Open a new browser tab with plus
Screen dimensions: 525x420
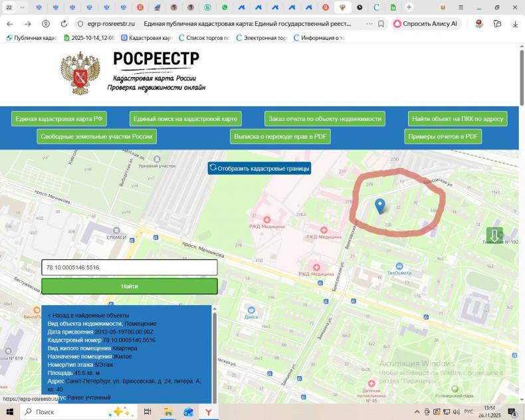[x=409, y=7]
